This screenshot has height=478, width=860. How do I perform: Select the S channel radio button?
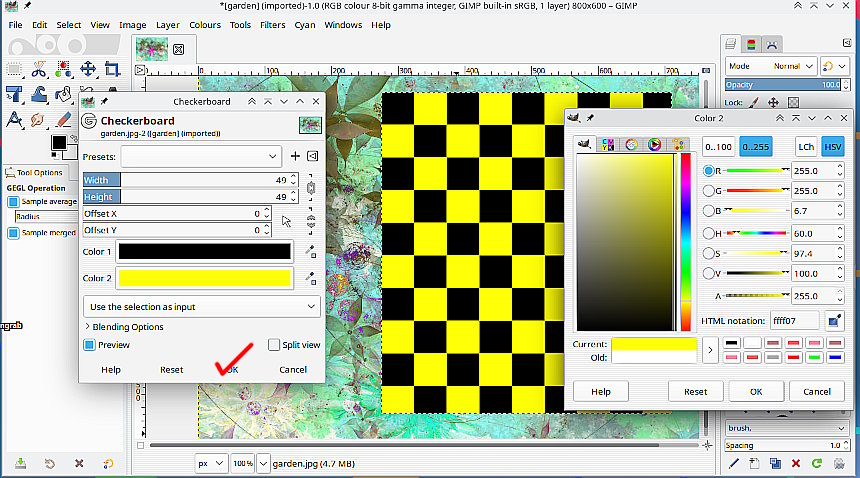pyautogui.click(x=709, y=254)
